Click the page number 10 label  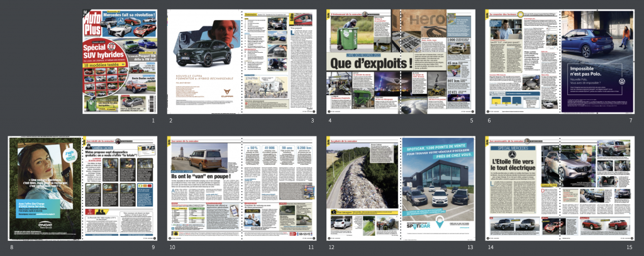point(172,247)
